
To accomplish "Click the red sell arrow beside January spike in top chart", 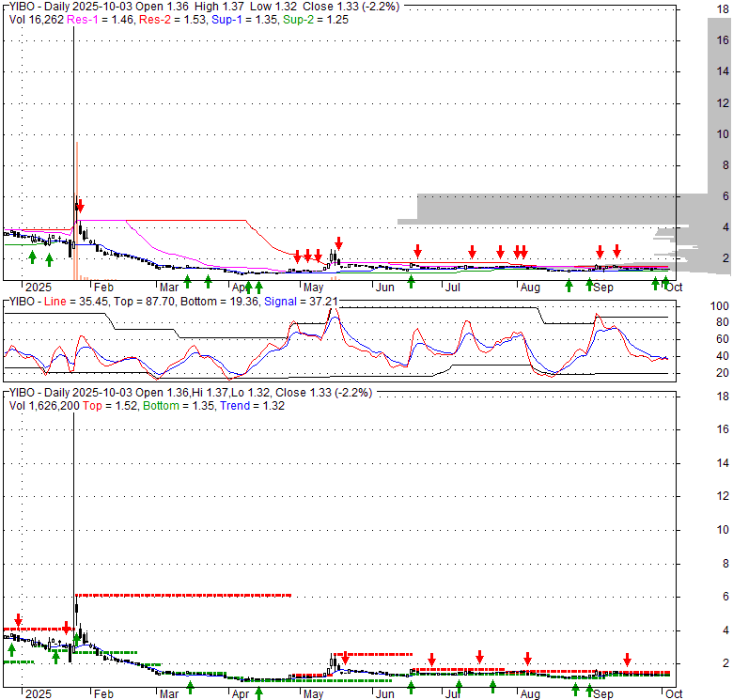I will pyautogui.click(x=81, y=206).
